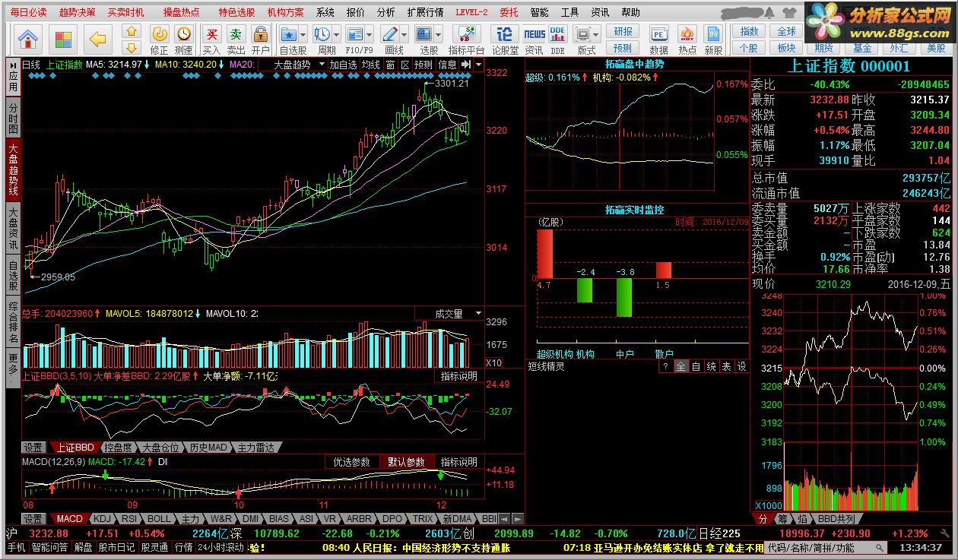Toggle the 均线 moving average display
The height and width of the screenshot is (560, 958).
pos(370,65)
